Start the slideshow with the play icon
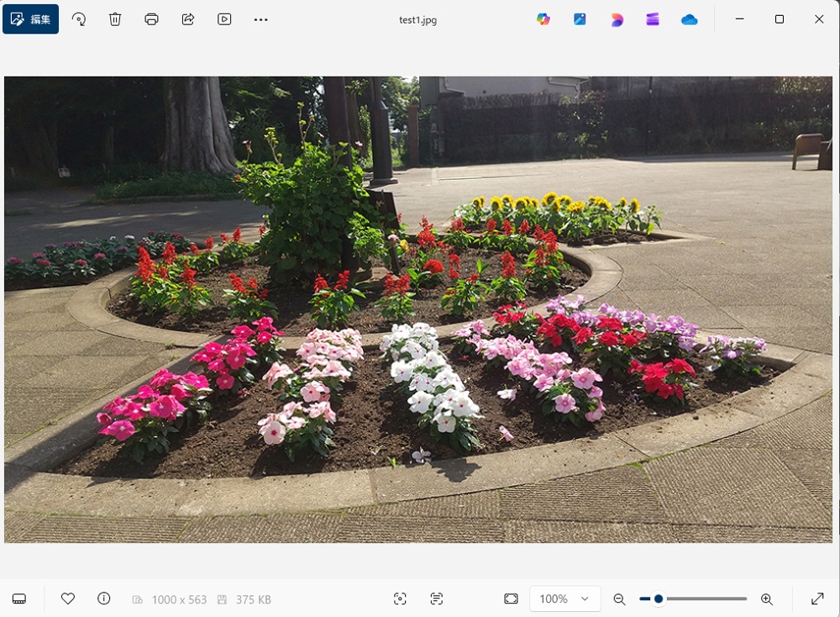This screenshot has width=840, height=617. click(x=224, y=18)
